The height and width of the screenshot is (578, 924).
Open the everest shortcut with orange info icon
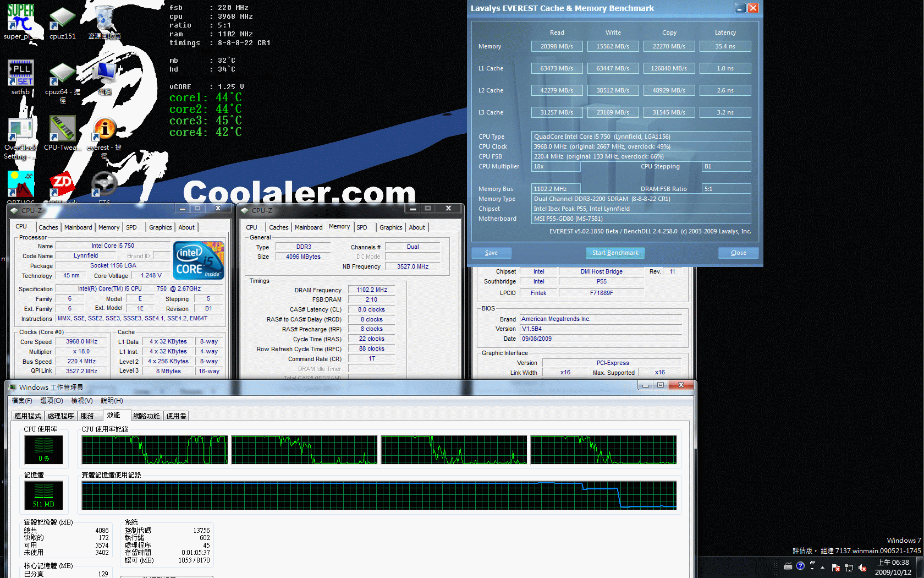pyautogui.click(x=105, y=138)
